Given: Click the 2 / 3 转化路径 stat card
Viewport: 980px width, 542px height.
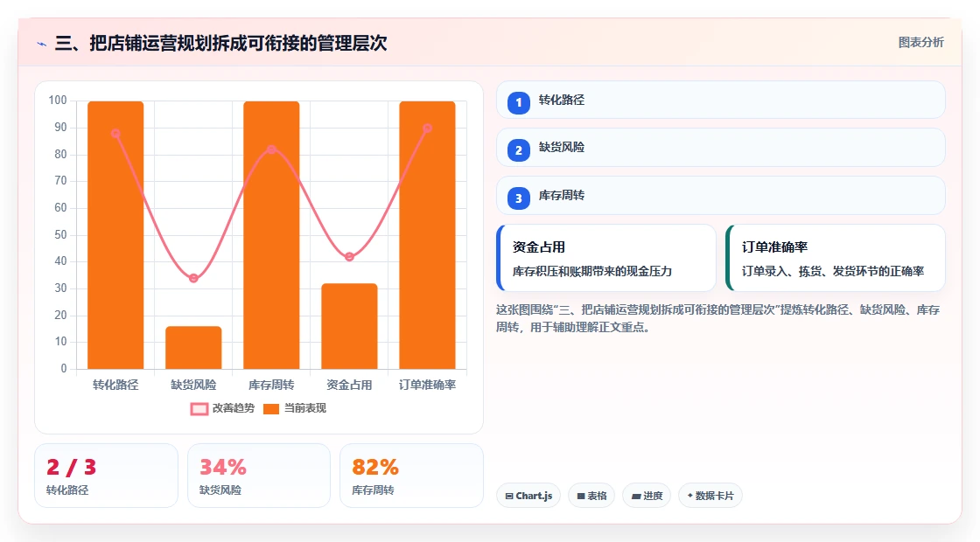Looking at the screenshot, I should [106, 476].
